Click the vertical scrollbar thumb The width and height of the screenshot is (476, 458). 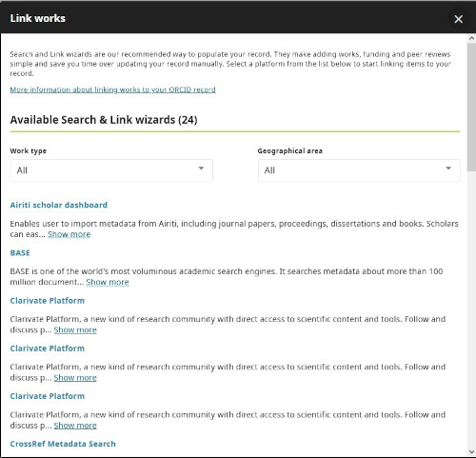(471, 108)
